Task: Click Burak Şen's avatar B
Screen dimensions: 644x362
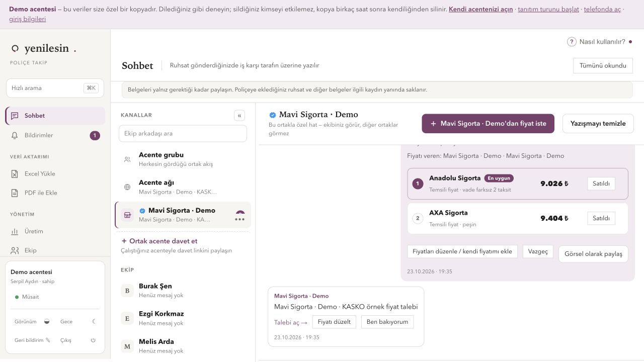Action: [x=127, y=291]
